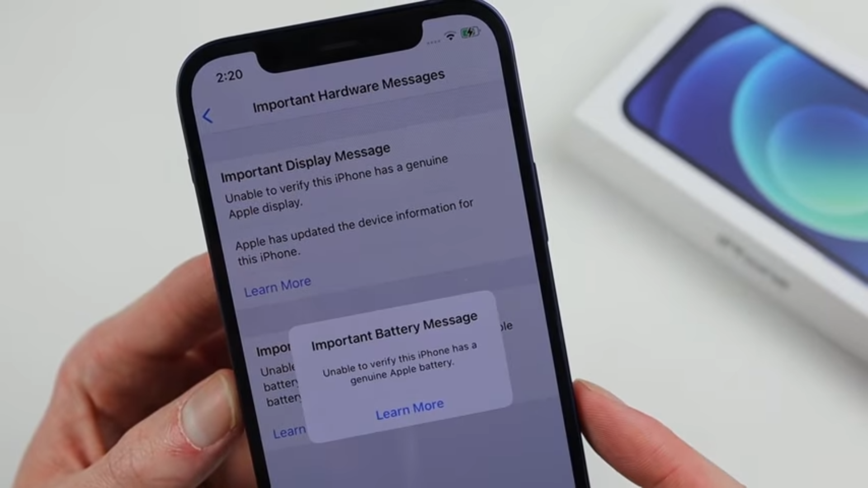Tap the battery charging icon
The height and width of the screenshot is (488, 868).
469,33
